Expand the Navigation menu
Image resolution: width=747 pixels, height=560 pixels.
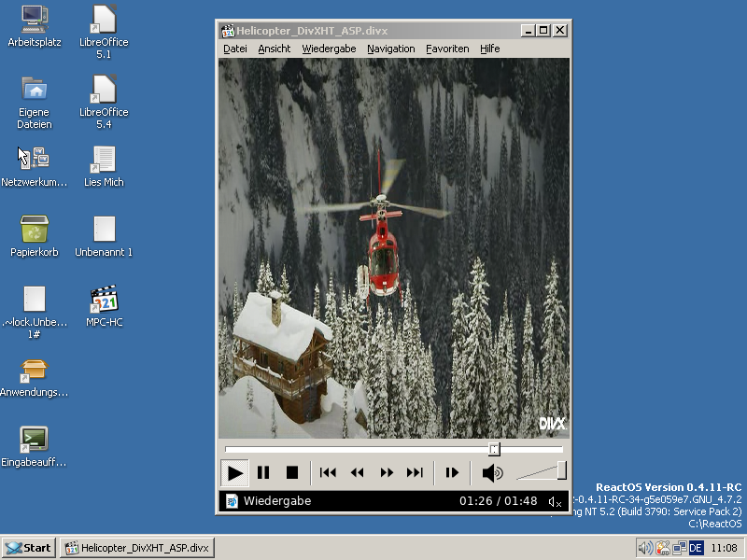390,49
